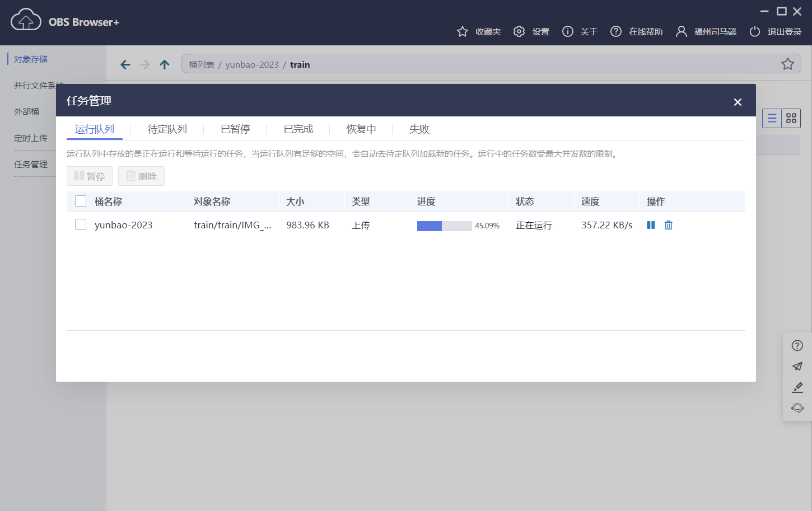Open 定时上传 in the left sidebar
Image resolution: width=812 pixels, height=511 pixels.
point(30,138)
